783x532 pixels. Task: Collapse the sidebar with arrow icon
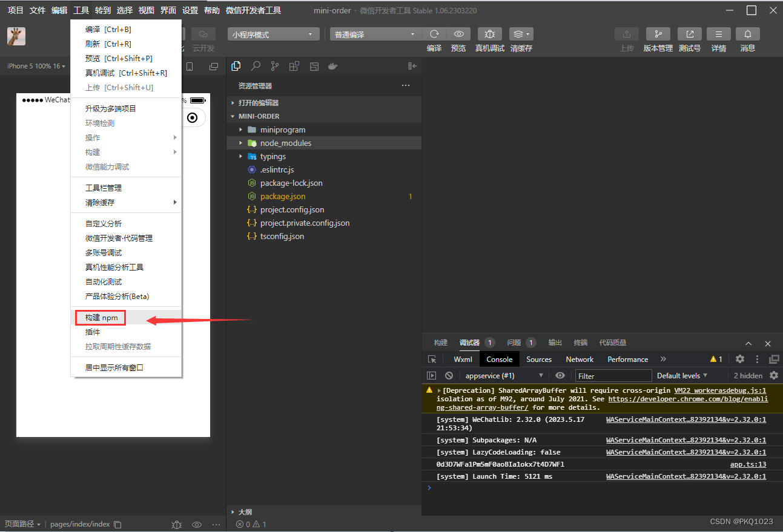click(x=412, y=66)
